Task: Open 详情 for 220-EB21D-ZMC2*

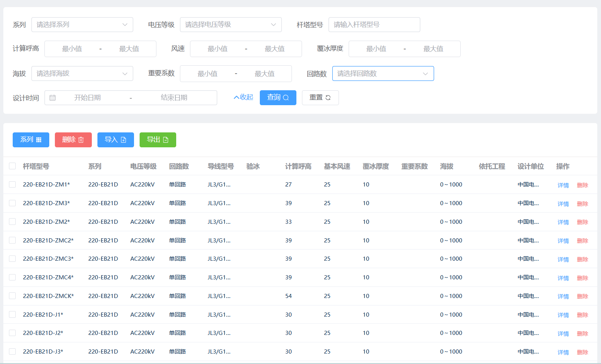Action: [563, 241]
